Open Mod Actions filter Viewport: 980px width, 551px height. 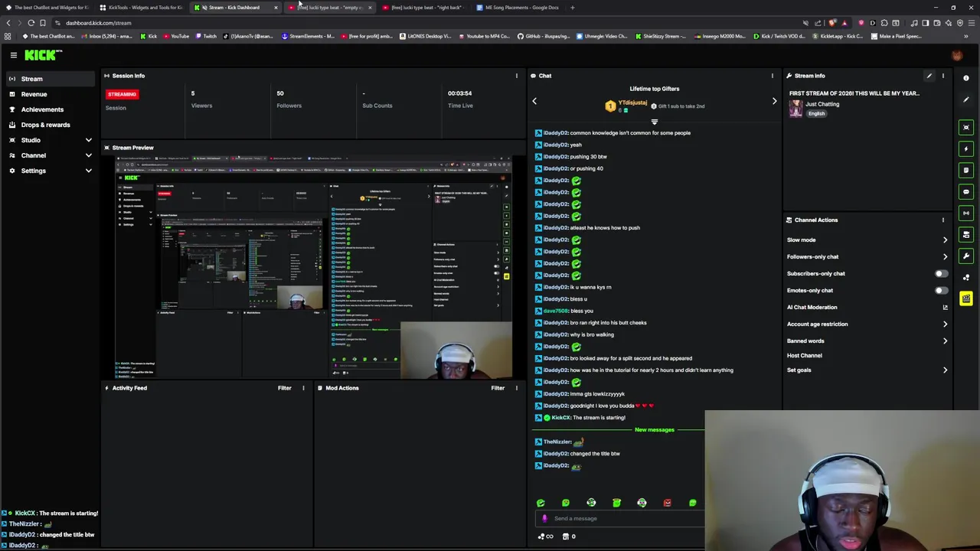pyautogui.click(x=498, y=388)
